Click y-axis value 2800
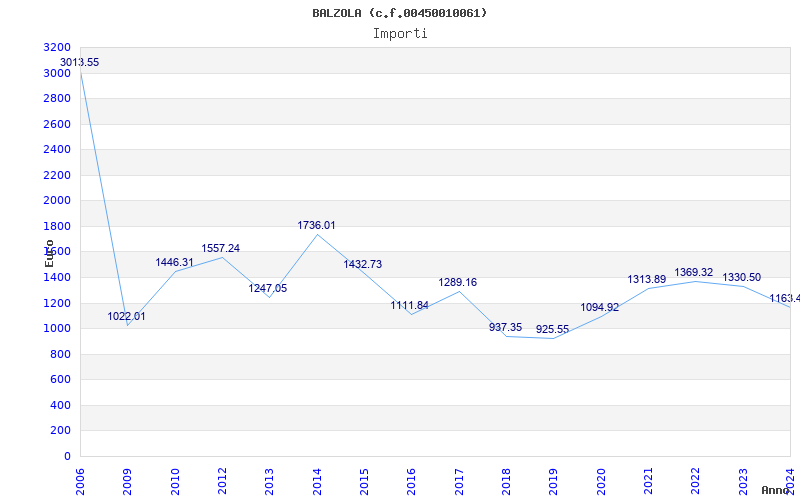Screen dimensions: 800x500 [x=57, y=99]
